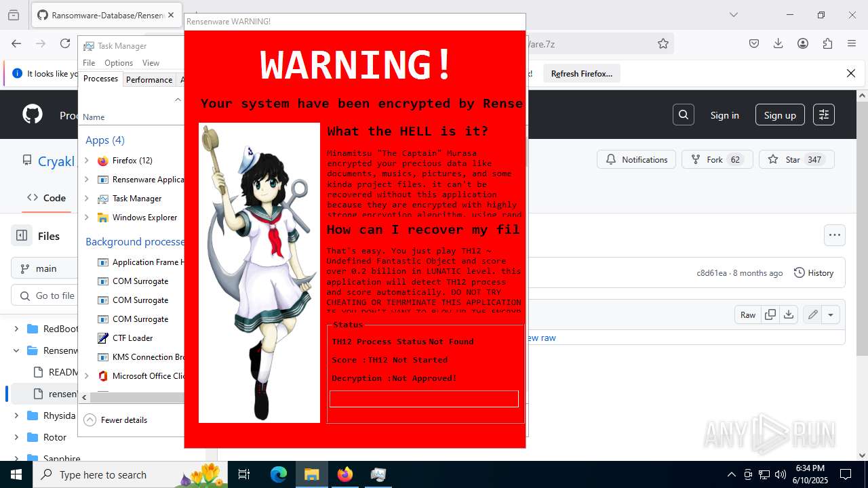Viewport: 868px width, 488px height.
Task: Open the edit options dropdown arrow
Action: (831, 314)
